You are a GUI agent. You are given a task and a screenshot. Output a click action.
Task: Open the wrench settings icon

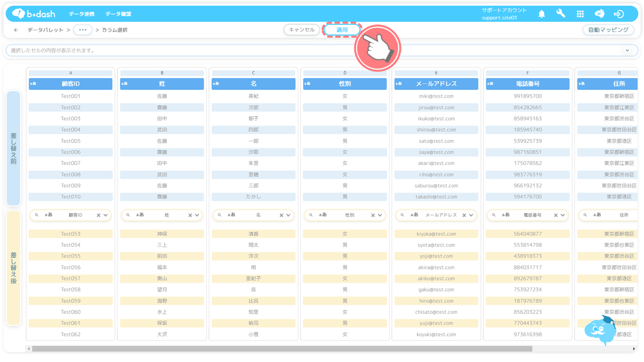coord(560,14)
